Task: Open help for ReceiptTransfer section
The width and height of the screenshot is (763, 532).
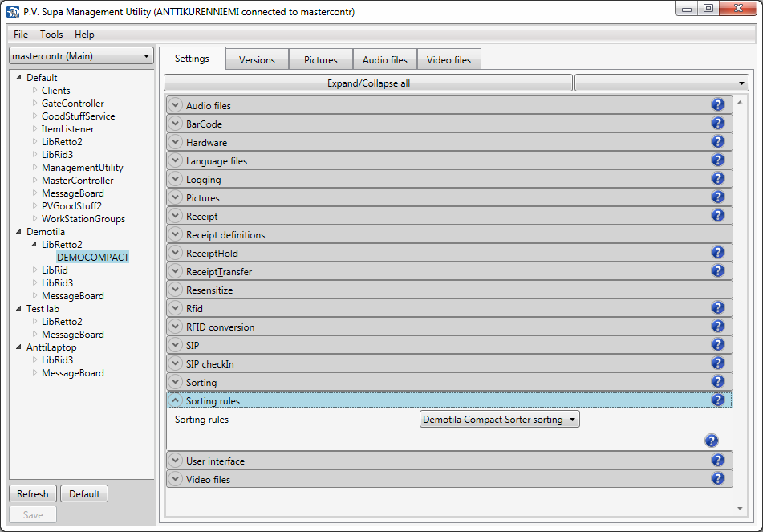Action: coord(718,271)
